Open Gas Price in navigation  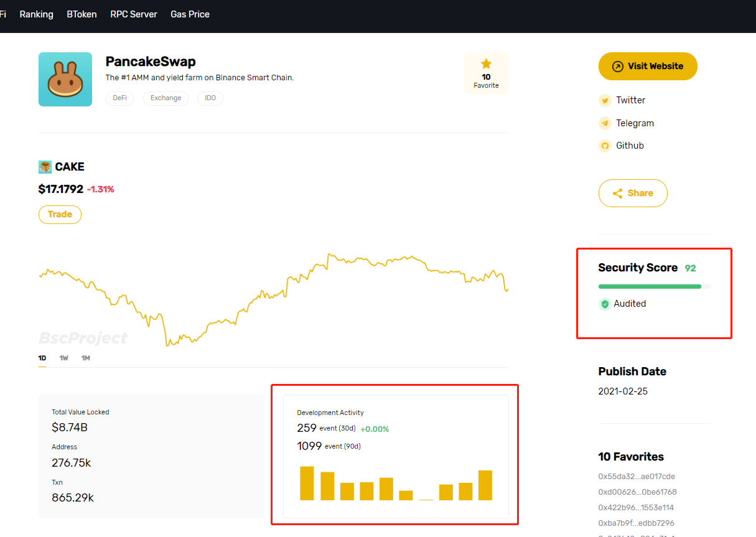tap(190, 14)
